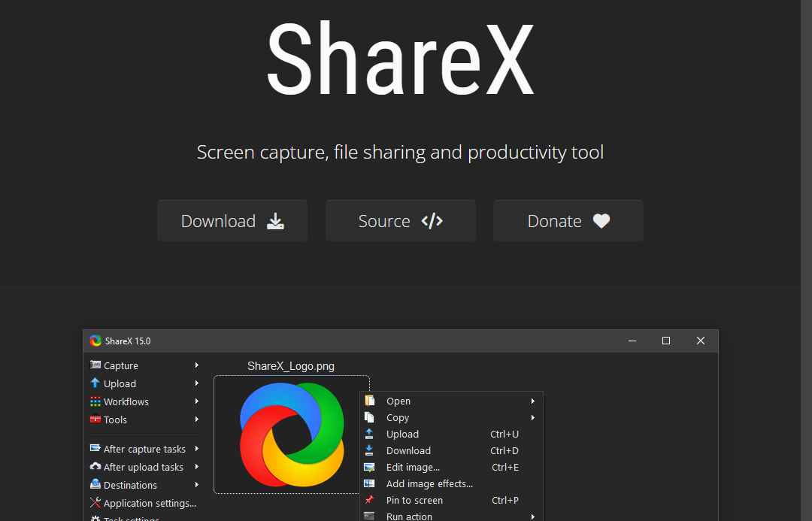Click the Capture camera icon in sidebar

(x=95, y=365)
